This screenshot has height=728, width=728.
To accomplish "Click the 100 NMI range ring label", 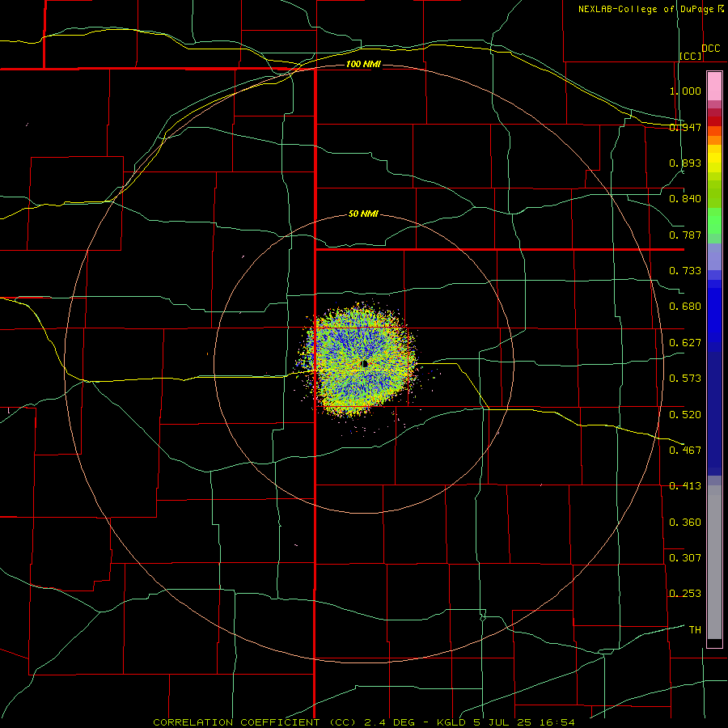I will [363, 64].
